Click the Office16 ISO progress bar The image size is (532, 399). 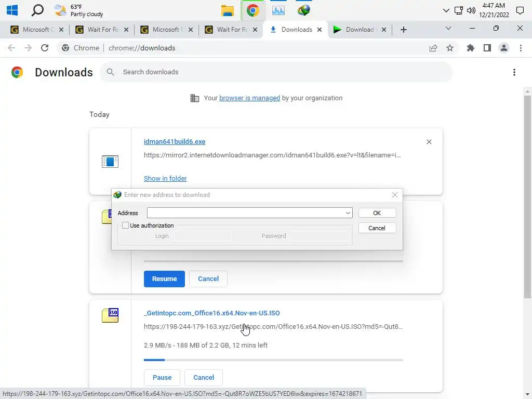point(273,360)
